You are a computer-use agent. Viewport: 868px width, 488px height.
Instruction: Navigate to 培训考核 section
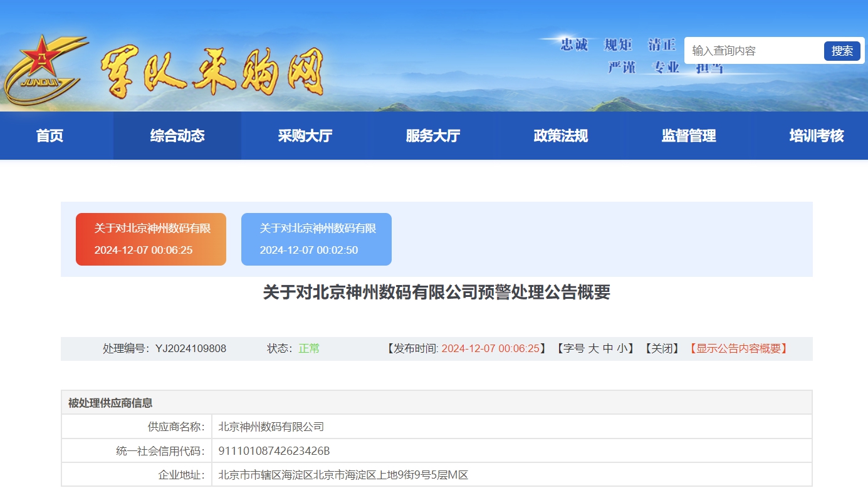tap(816, 136)
